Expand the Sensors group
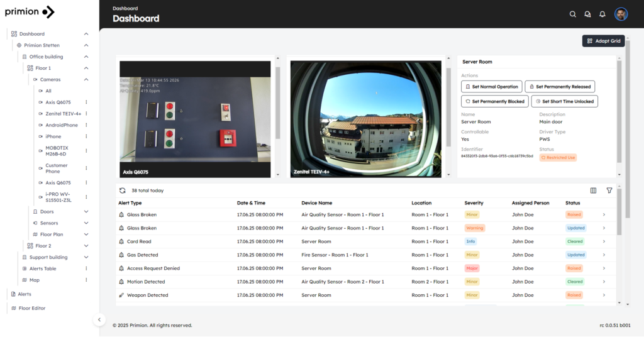644x337 pixels. [x=86, y=223]
